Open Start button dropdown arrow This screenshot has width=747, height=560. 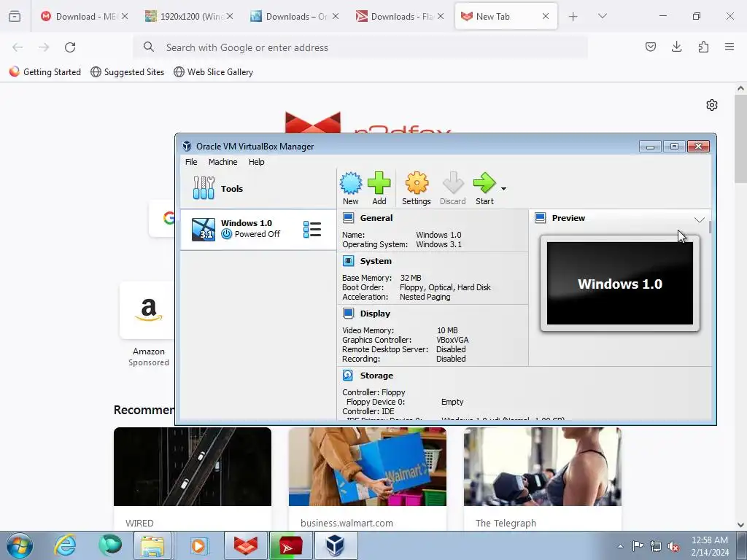[x=503, y=189]
